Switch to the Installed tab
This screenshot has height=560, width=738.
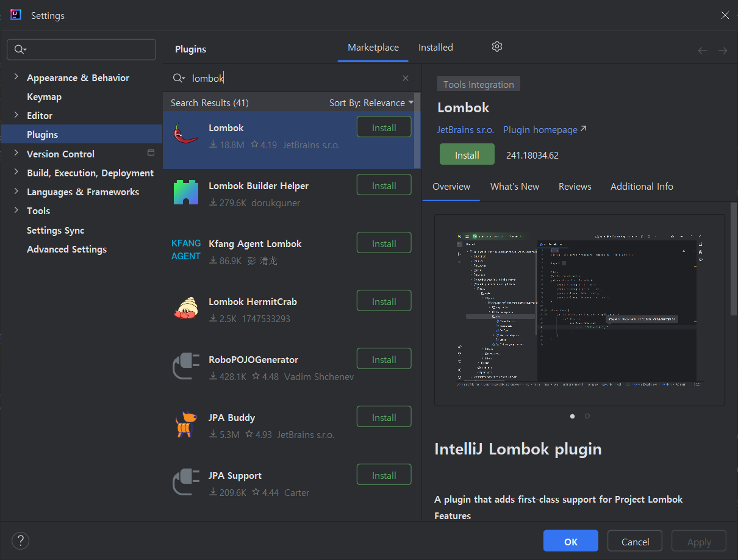point(435,48)
